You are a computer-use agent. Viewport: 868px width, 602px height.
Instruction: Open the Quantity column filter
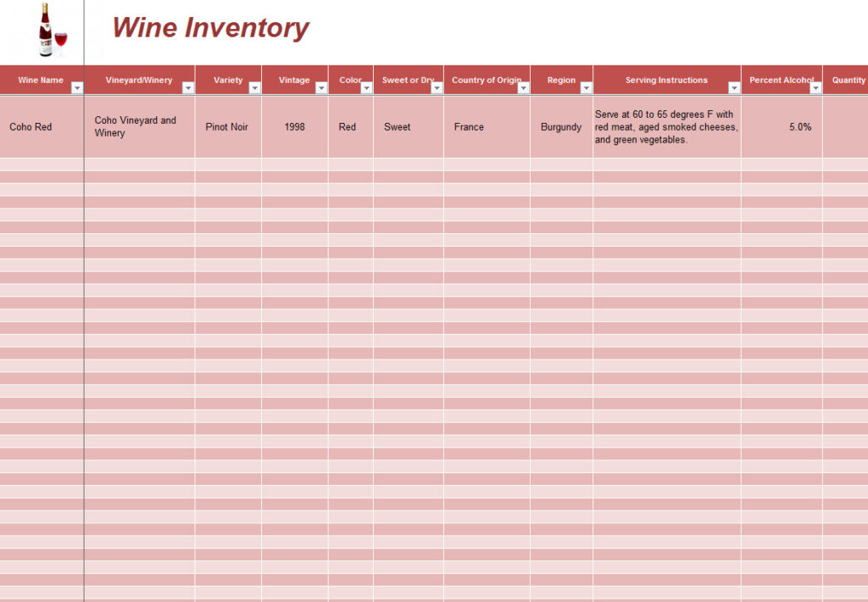[x=865, y=86]
